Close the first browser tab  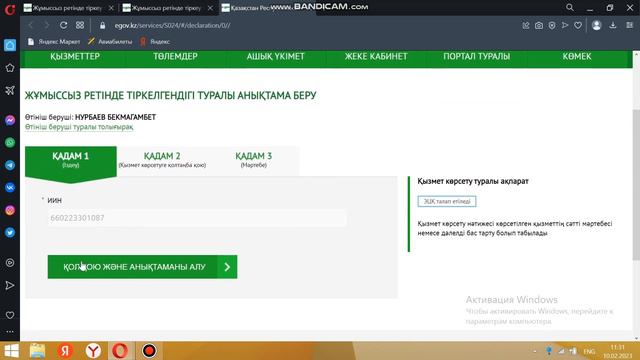(111, 8)
